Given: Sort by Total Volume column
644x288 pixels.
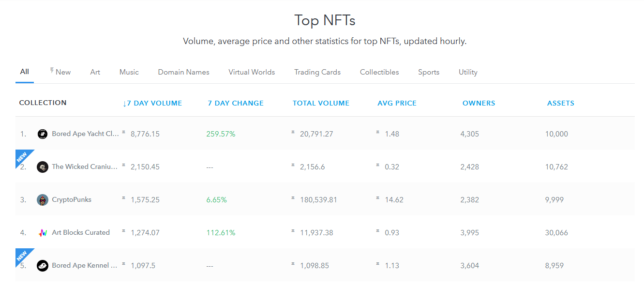Looking at the screenshot, I should [321, 103].
